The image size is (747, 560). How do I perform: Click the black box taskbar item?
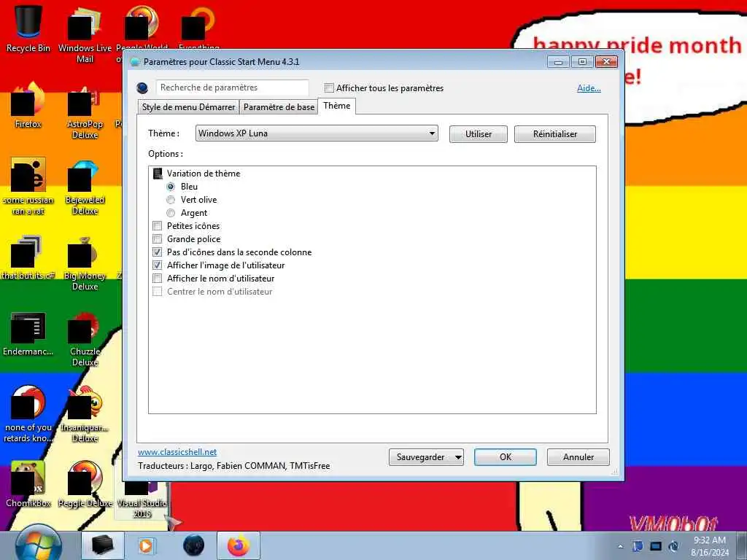(103, 545)
